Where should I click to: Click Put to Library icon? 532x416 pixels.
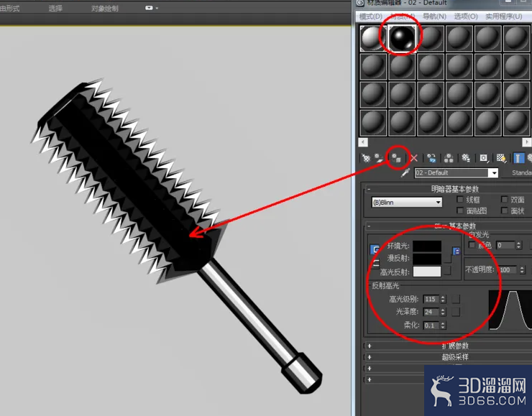coord(466,158)
